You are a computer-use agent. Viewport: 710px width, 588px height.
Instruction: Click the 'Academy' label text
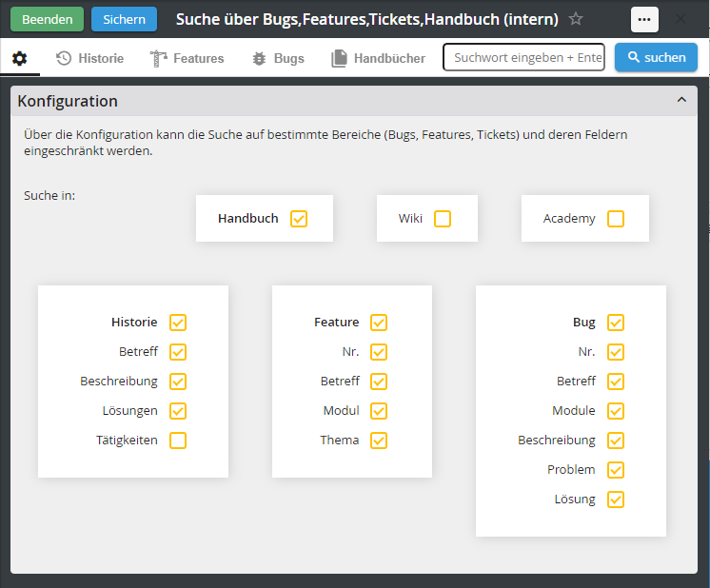point(569,219)
